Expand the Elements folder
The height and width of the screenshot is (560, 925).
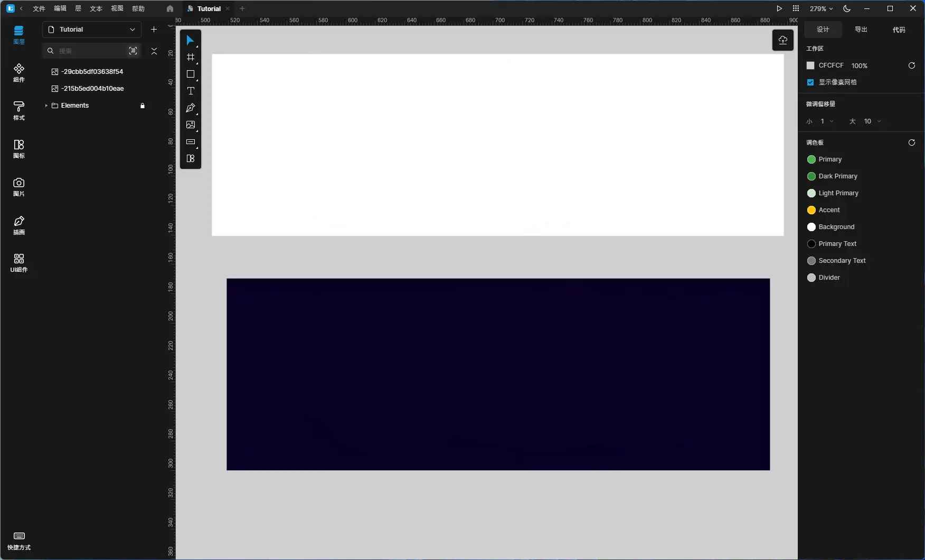46,106
